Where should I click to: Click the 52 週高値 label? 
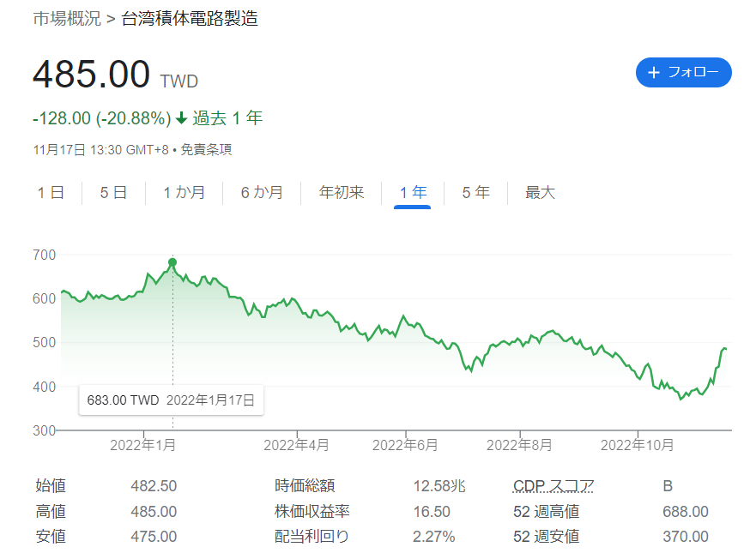coord(547,511)
